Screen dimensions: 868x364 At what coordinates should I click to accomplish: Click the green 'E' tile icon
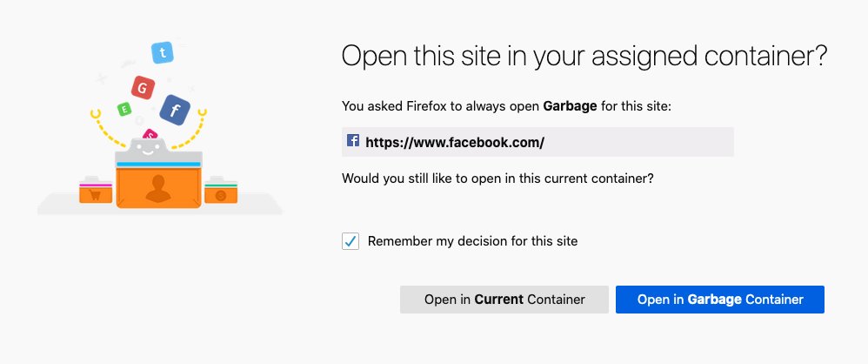coord(124,109)
